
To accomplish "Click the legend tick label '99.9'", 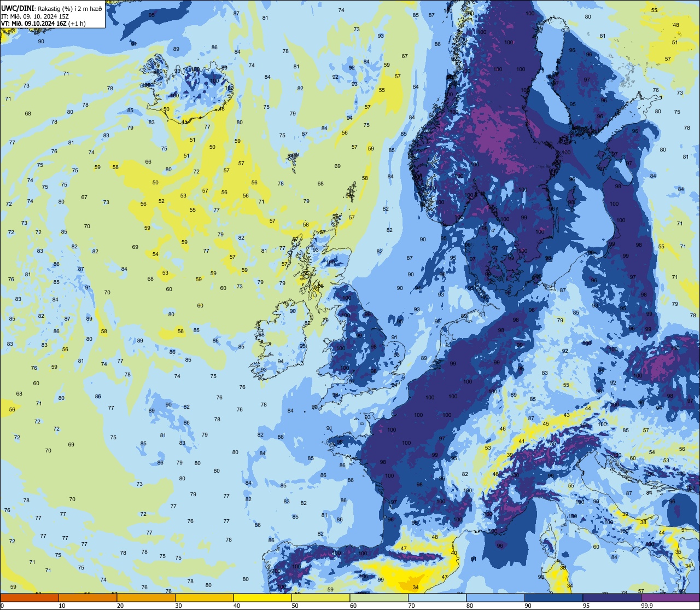I will coord(647,606).
